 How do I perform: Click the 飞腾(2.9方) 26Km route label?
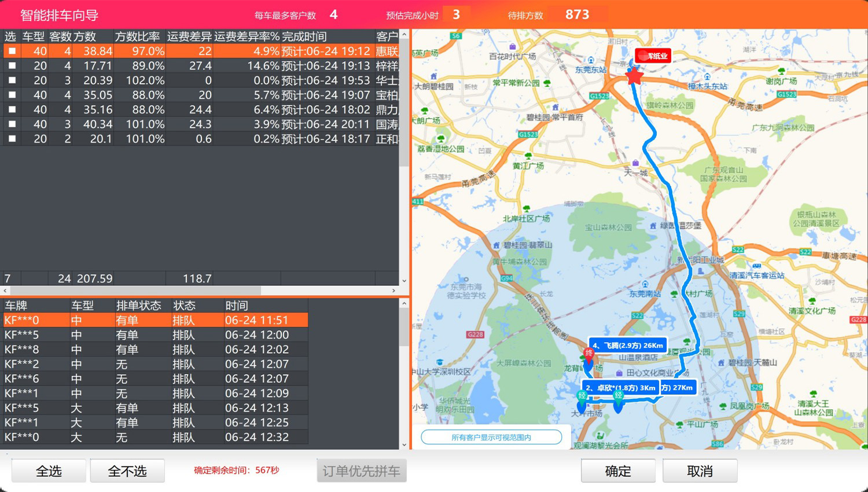628,346
